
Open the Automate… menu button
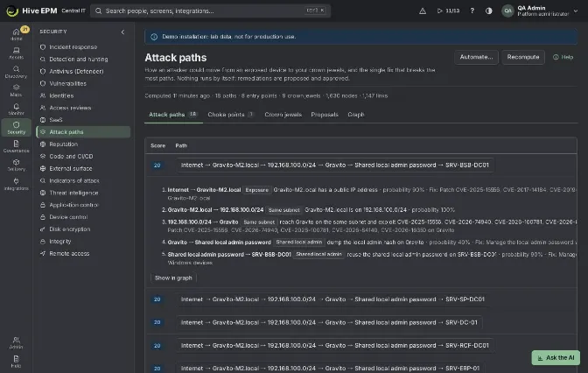(x=476, y=57)
